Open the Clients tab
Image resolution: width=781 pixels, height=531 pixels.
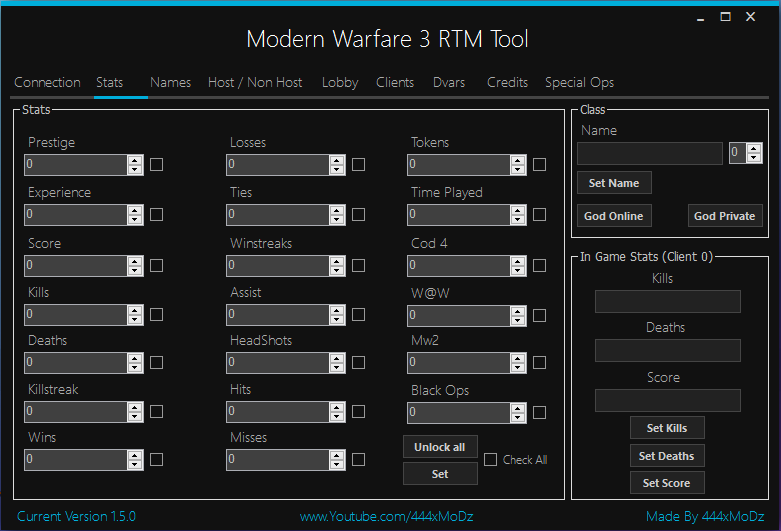coord(395,82)
